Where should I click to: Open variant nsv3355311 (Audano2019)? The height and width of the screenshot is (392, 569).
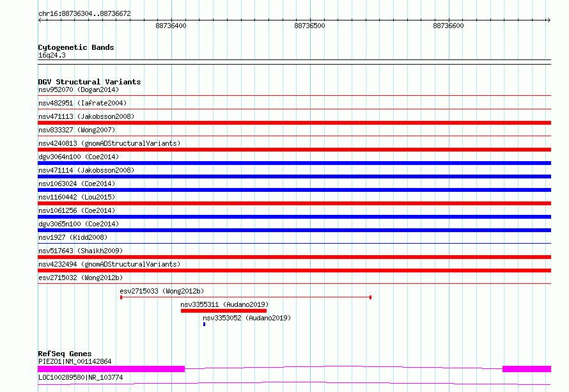[224, 304]
